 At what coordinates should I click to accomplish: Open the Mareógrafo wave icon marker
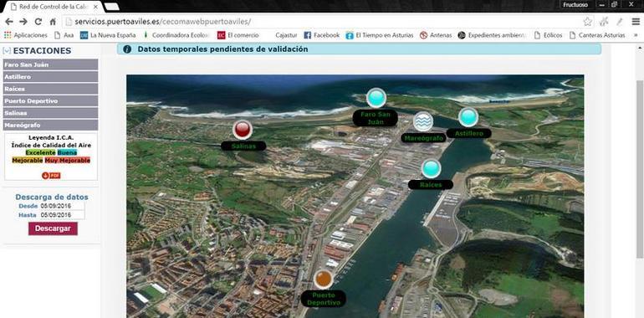point(423,121)
